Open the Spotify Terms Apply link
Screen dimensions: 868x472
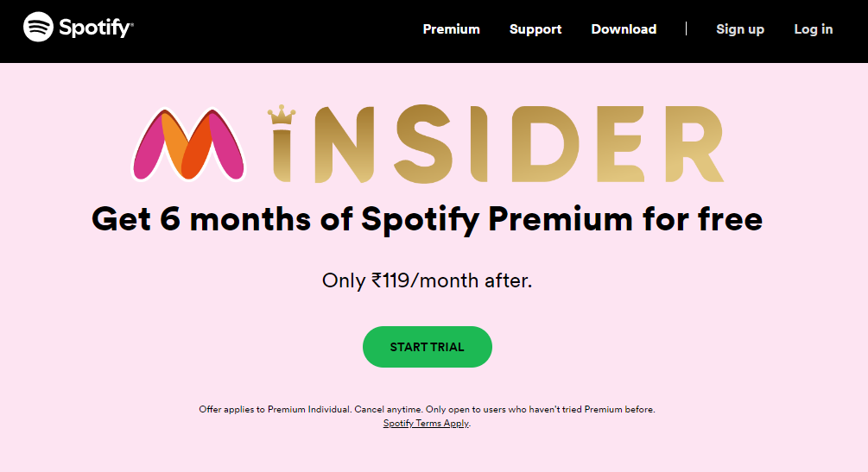point(427,424)
